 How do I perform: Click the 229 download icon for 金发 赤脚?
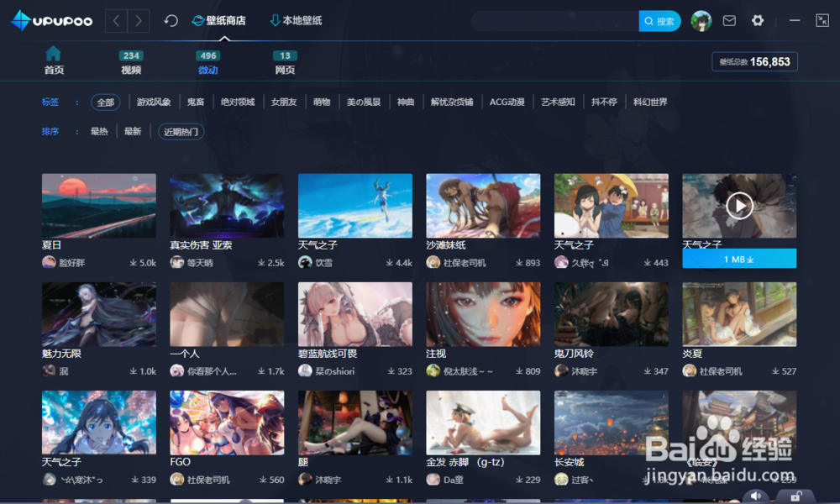point(519,480)
